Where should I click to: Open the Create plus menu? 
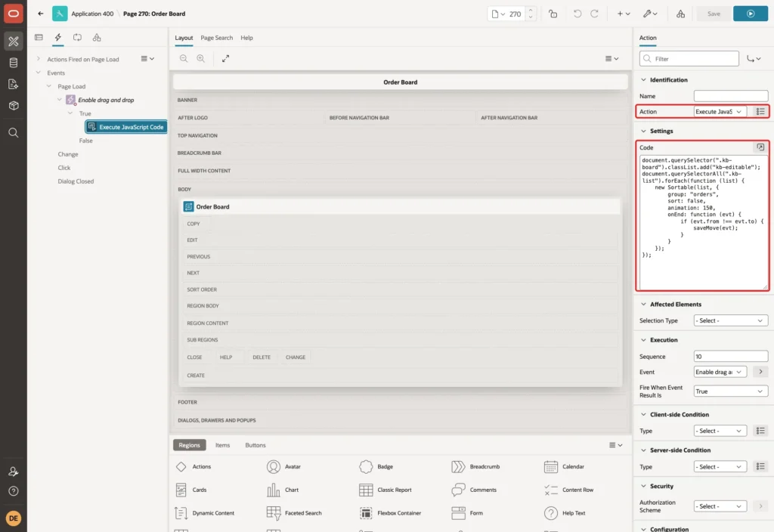point(624,14)
